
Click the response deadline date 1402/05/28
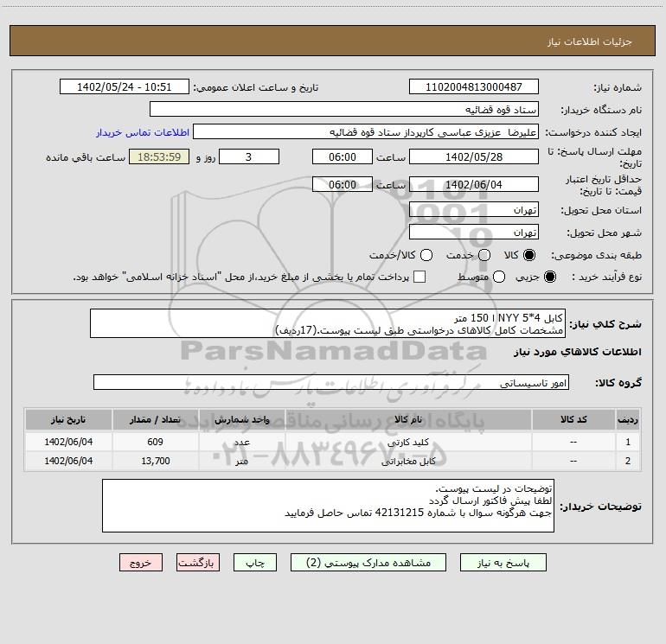(x=474, y=156)
